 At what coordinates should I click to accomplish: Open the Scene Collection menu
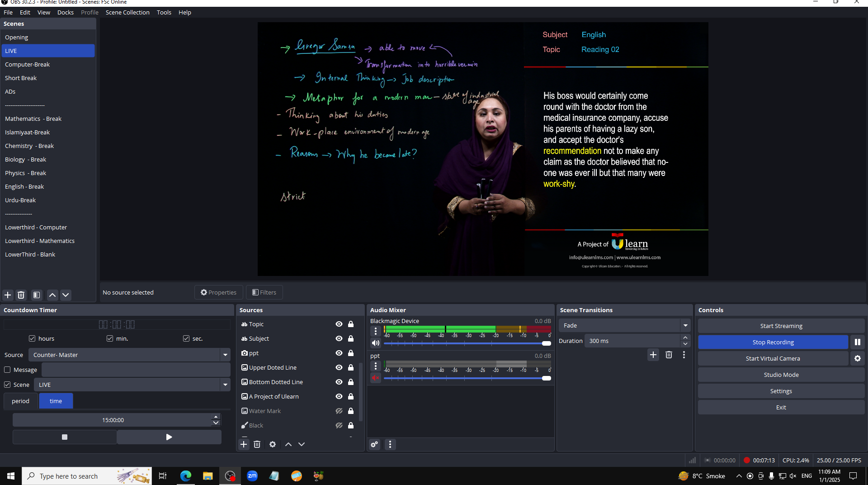click(x=127, y=12)
